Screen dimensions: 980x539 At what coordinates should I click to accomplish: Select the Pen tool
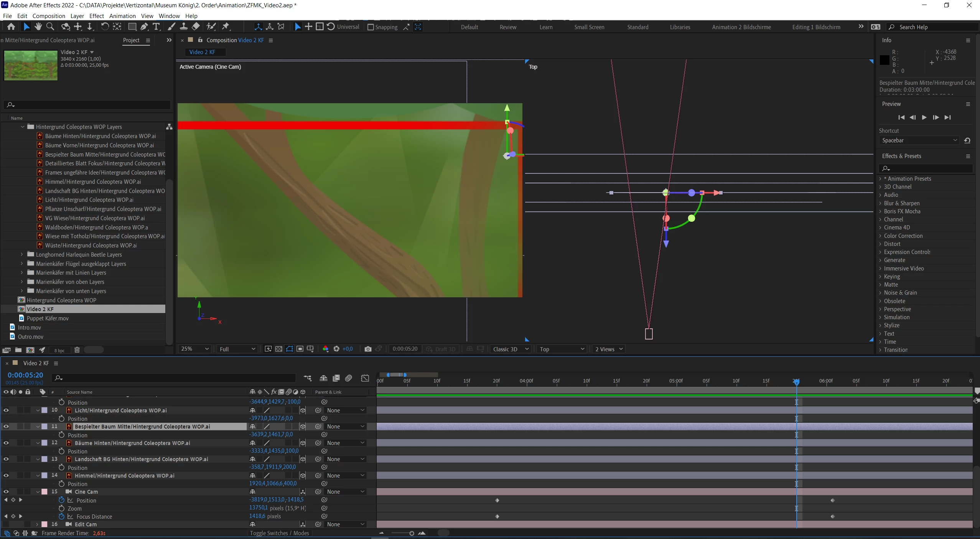[144, 26]
